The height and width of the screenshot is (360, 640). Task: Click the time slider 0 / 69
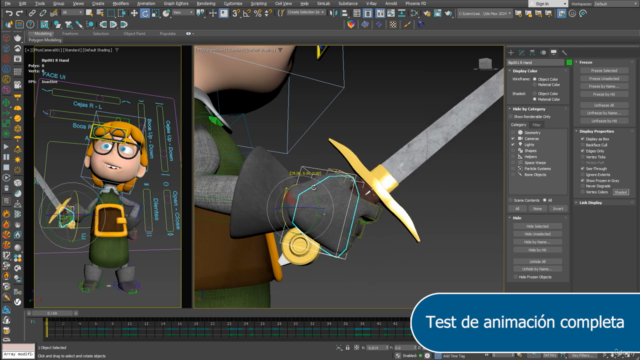[x=52, y=313]
